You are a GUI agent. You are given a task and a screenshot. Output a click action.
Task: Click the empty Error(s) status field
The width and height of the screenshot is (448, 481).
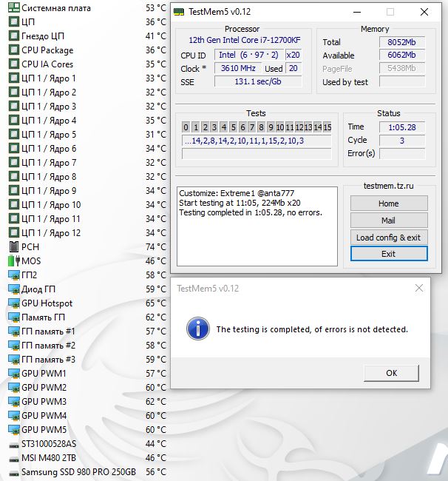pos(402,153)
